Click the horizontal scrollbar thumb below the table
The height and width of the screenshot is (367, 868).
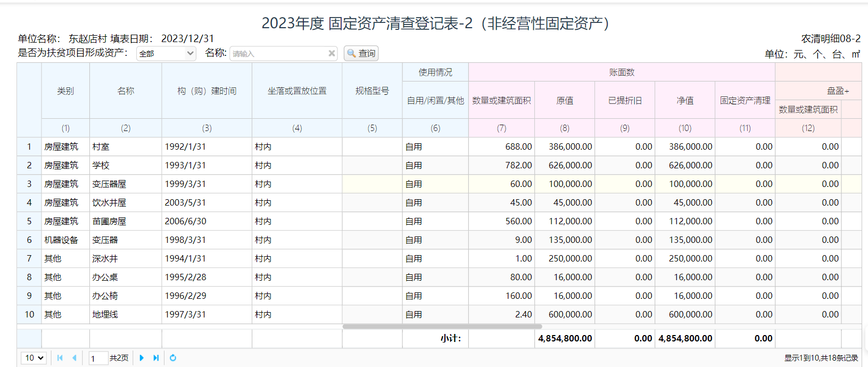(x=442, y=327)
